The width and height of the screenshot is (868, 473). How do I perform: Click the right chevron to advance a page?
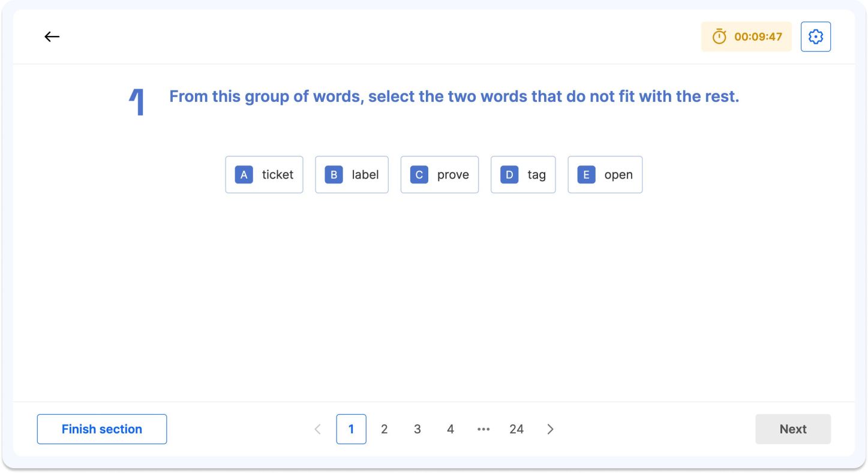550,429
